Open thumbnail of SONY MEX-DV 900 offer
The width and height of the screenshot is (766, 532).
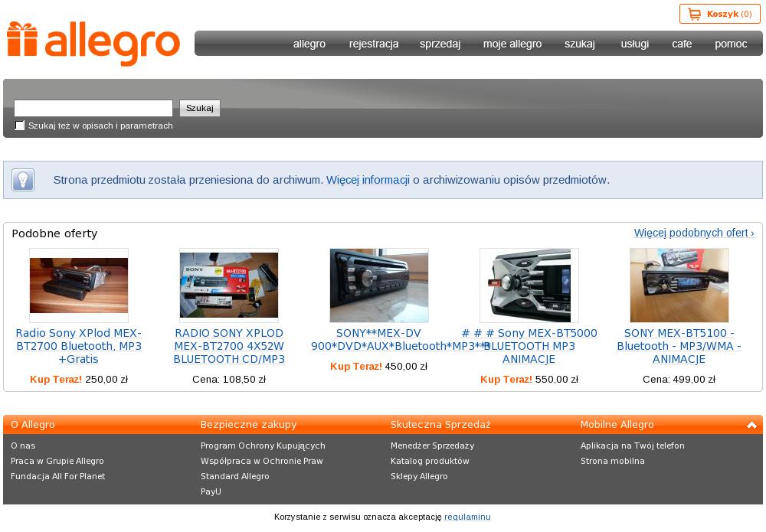click(x=379, y=285)
